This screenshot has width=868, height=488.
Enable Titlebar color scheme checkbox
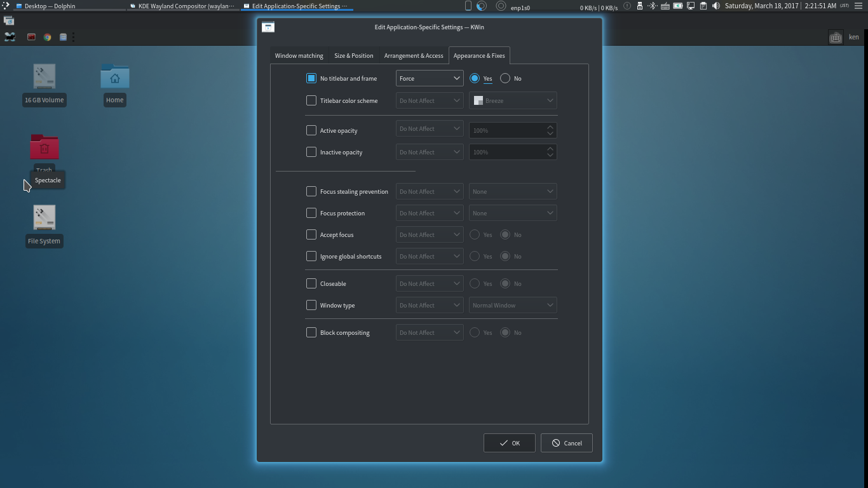311,100
